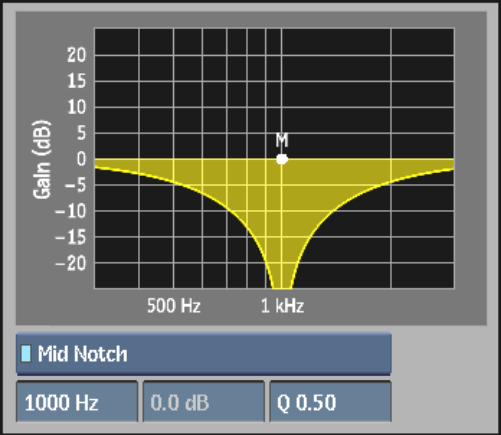The image size is (501, 435).
Task: Click the 500 Hz axis label
Action: click(x=174, y=306)
